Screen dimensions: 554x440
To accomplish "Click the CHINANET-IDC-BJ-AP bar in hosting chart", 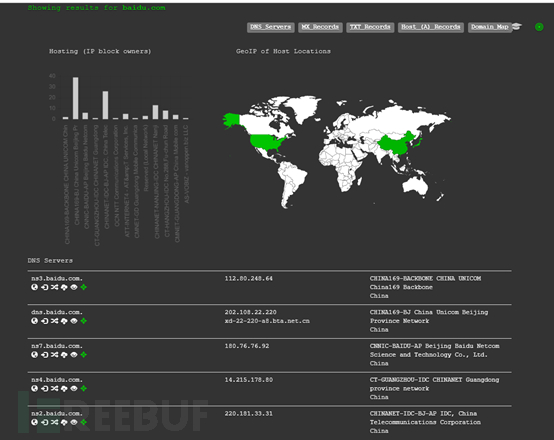I will coord(105,105).
